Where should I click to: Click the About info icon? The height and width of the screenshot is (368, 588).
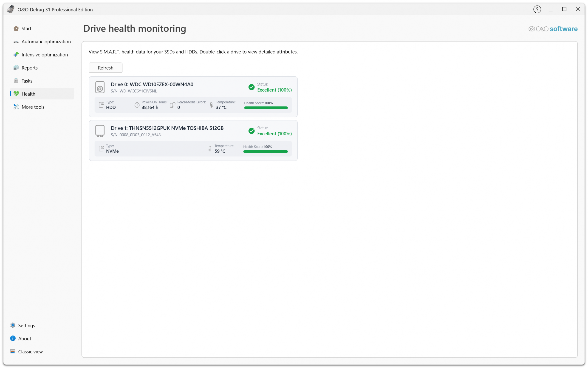click(x=13, y=339)
